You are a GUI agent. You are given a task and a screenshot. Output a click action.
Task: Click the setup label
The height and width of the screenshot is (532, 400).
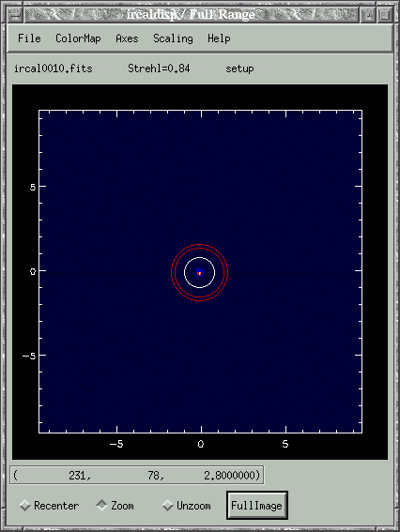pos(239,68)
